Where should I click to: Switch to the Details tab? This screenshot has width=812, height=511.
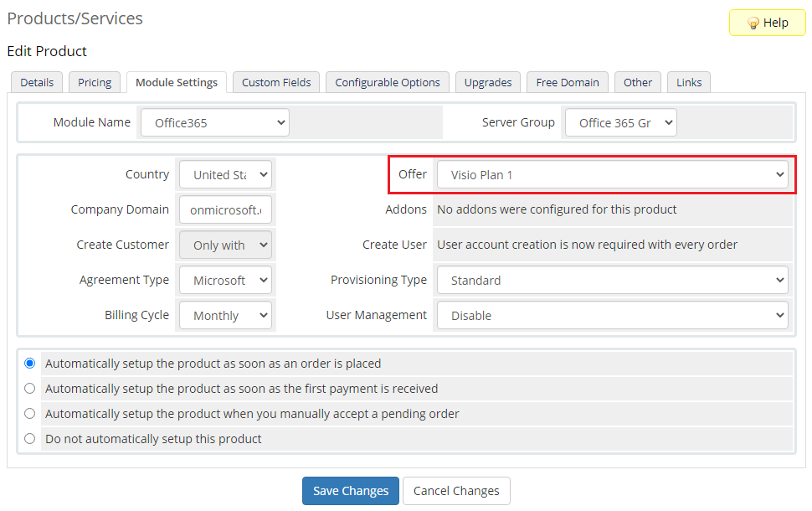pyautogui.click(x=37, y=82)
